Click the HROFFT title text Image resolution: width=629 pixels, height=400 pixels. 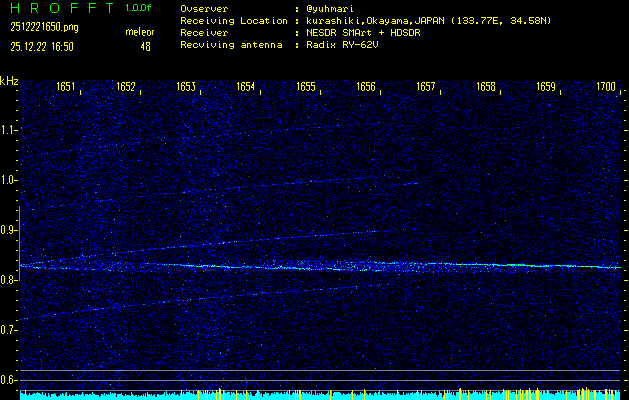(57, 8)
